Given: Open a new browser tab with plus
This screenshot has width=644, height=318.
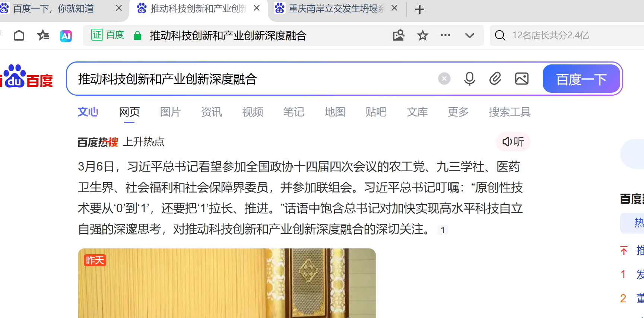Looking at the screenshot, I should [x=420, y=9].
